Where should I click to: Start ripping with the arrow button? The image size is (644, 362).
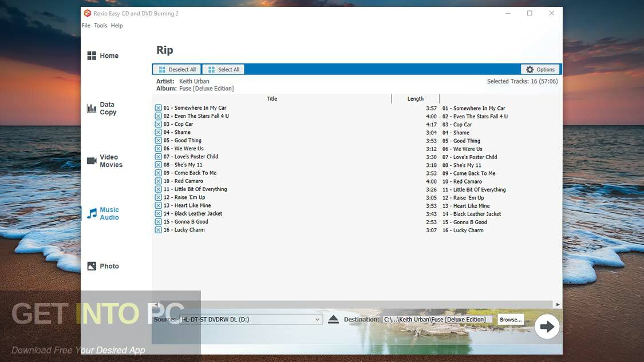pos(547,327)
